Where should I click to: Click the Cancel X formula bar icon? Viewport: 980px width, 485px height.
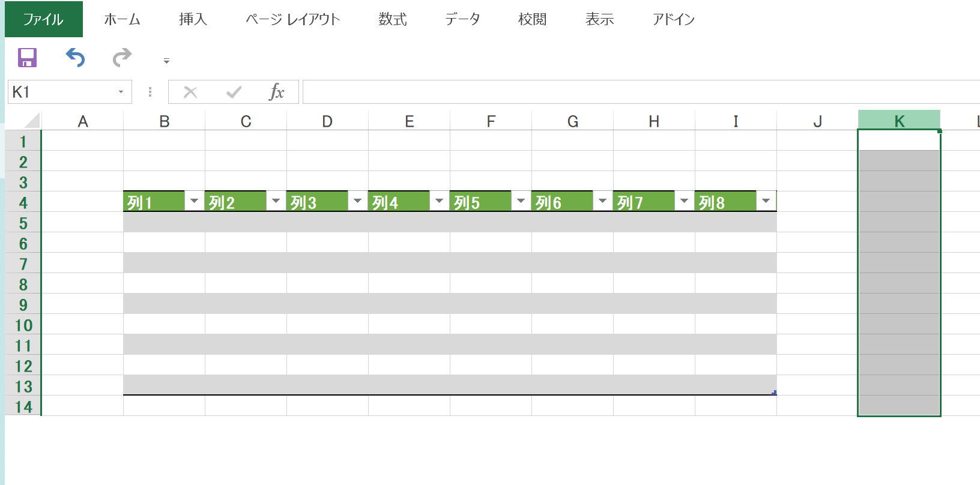pos(190,92)
